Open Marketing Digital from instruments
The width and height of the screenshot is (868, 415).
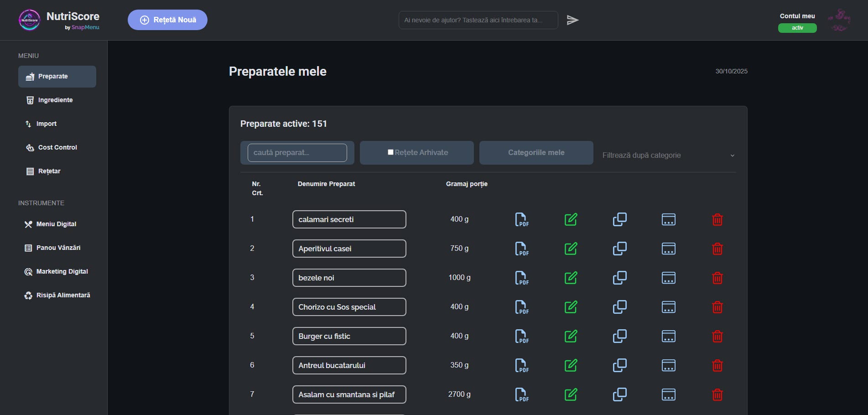[x=62, y=271]
